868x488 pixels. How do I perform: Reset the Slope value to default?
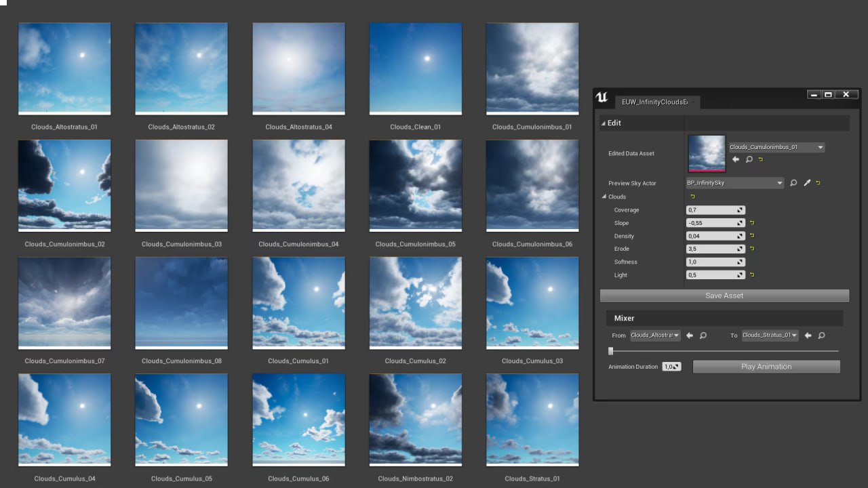pyautogui.click(x=752, y=223)
